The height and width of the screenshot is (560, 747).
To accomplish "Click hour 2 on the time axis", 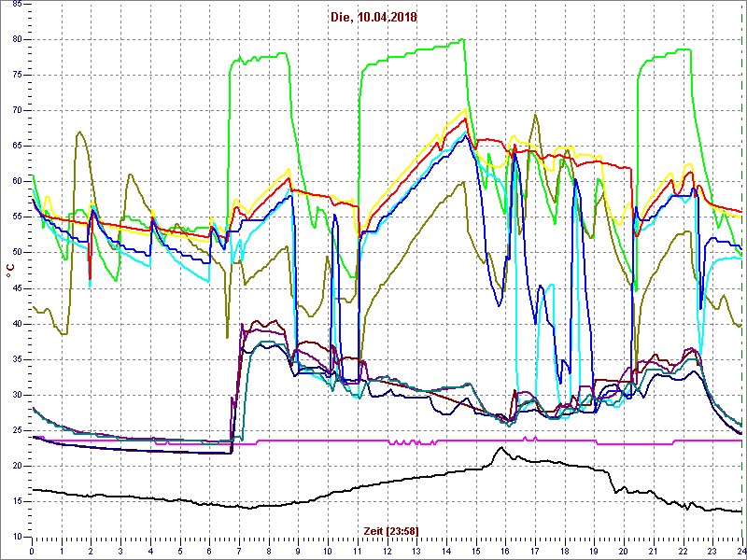I will click(x=91, y=550).
